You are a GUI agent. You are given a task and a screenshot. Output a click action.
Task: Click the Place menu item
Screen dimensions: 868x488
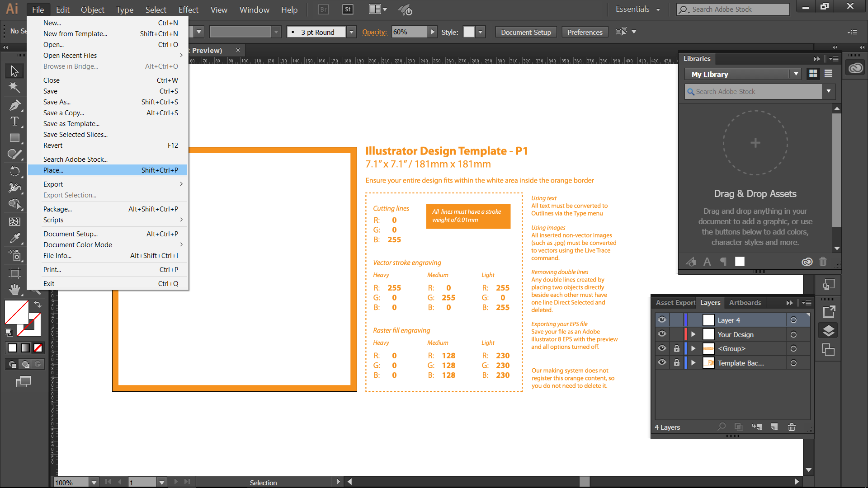(x=54, y=170)
